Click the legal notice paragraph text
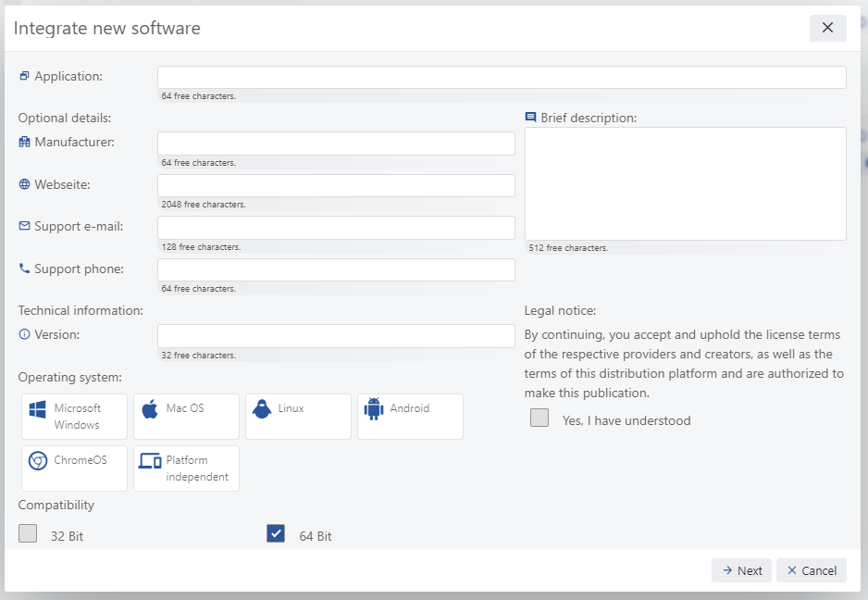The image size is (868, 600). [x=684, y=364]
